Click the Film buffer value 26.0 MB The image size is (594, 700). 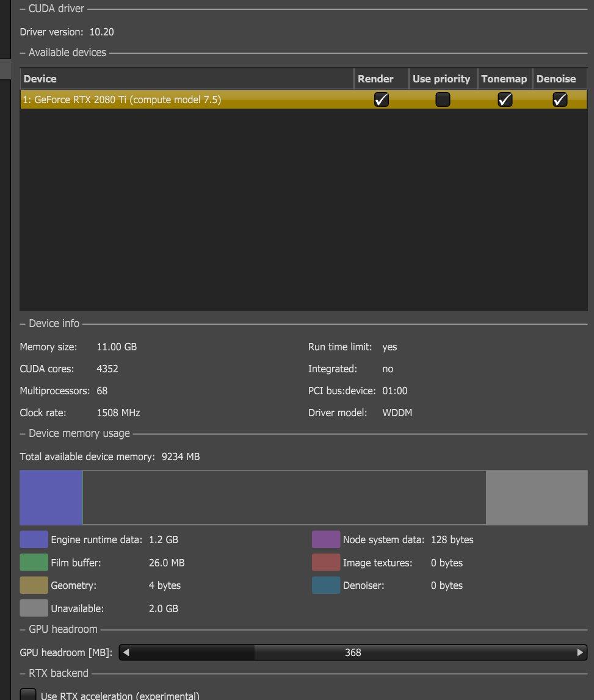coord(167,563)
